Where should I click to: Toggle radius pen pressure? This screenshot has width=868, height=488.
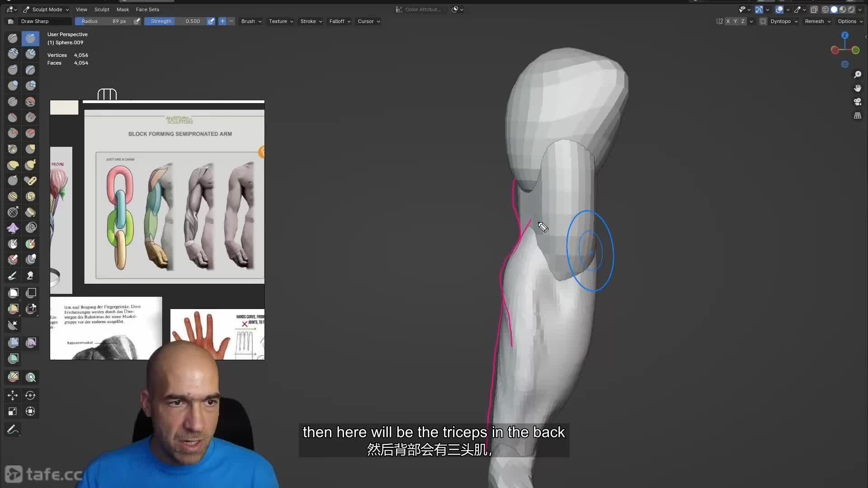(x=137, y=21)
